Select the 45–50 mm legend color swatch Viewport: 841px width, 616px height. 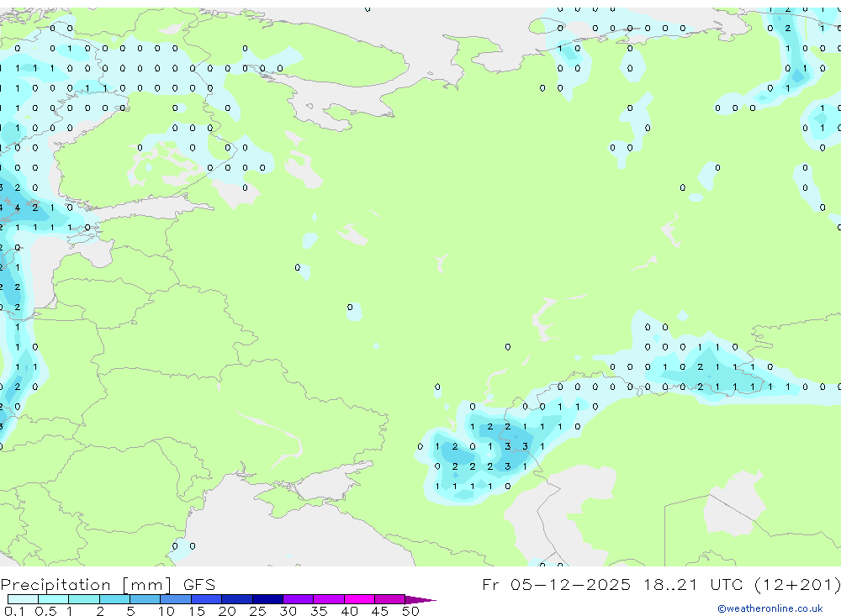pos(390,599)
